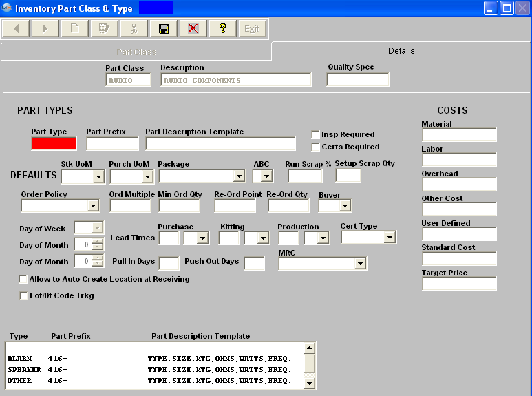Click the Pull In Days field
Image resolution: width=532 pixels, height=396 pixels.
[x=169, y=264]
